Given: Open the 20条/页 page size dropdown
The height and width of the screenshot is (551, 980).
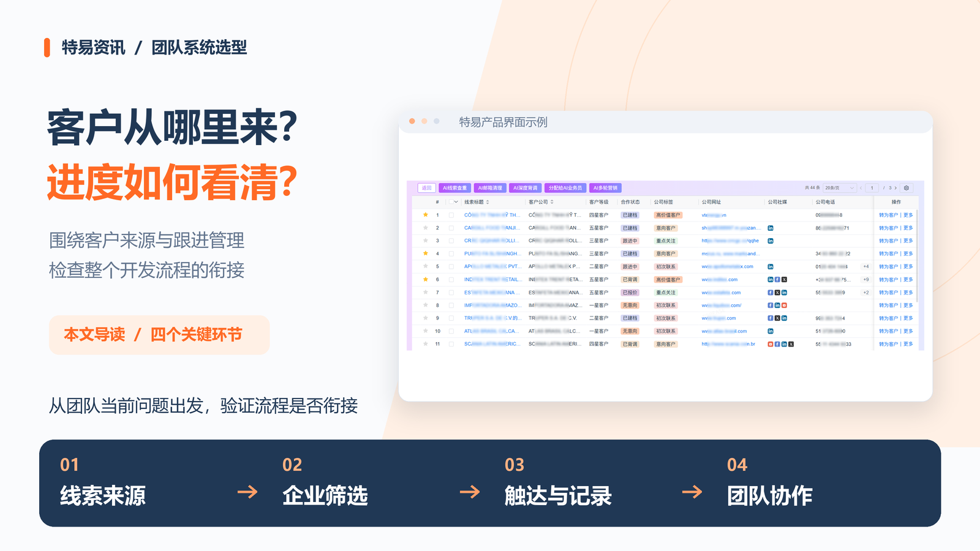Looking at the screenshot, I should click(x=839, y=188).
